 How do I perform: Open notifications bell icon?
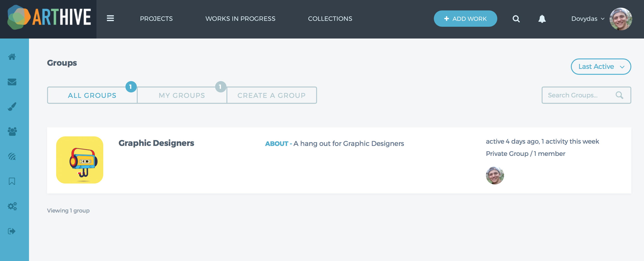point(542,19)
